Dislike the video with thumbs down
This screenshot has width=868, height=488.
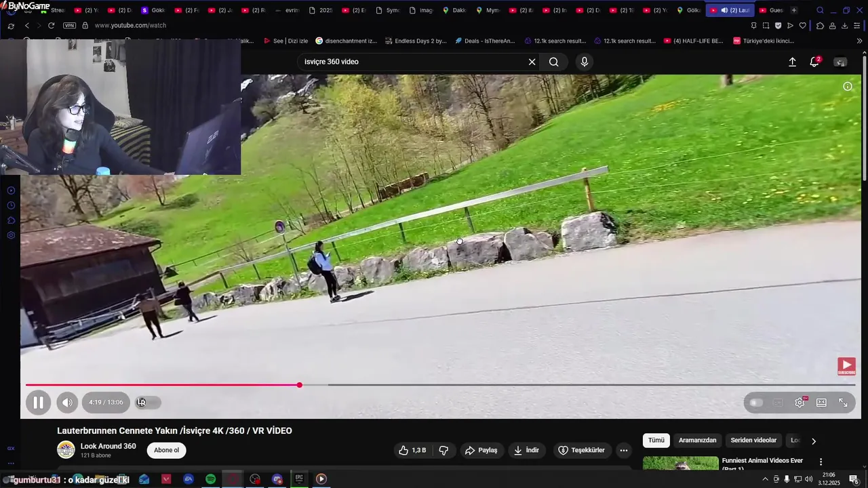point(444,450)
